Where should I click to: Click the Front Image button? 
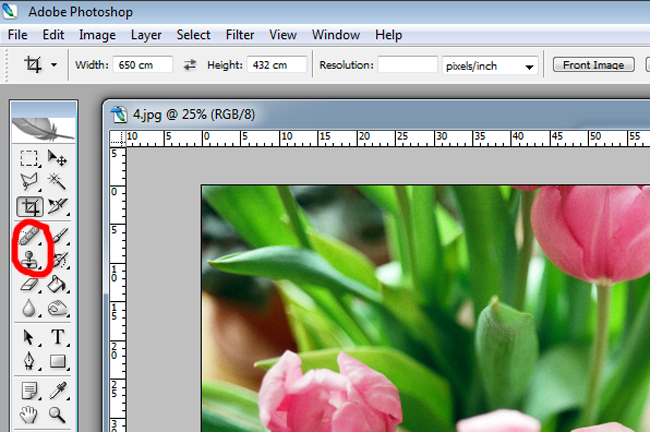(593, 65)
